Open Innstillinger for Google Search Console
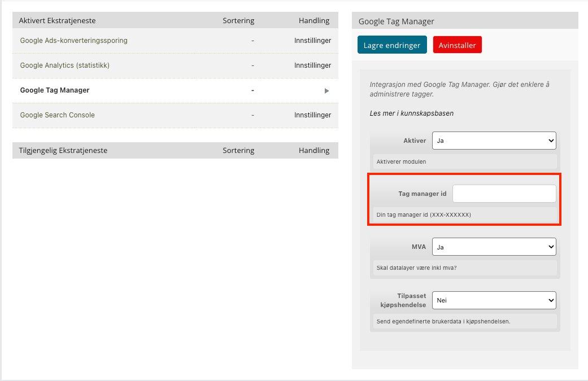588x381 pixels. click(x=312, y=115)
